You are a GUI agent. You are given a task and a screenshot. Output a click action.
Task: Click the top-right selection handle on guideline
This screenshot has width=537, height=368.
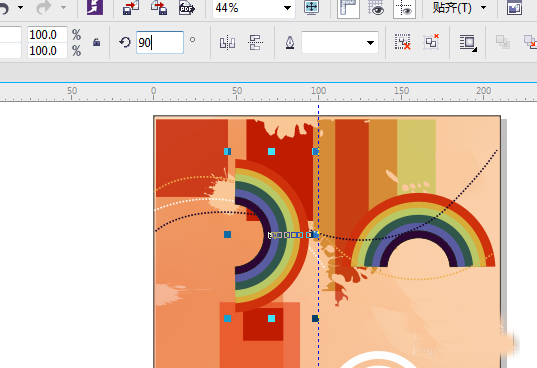point(315,151)
